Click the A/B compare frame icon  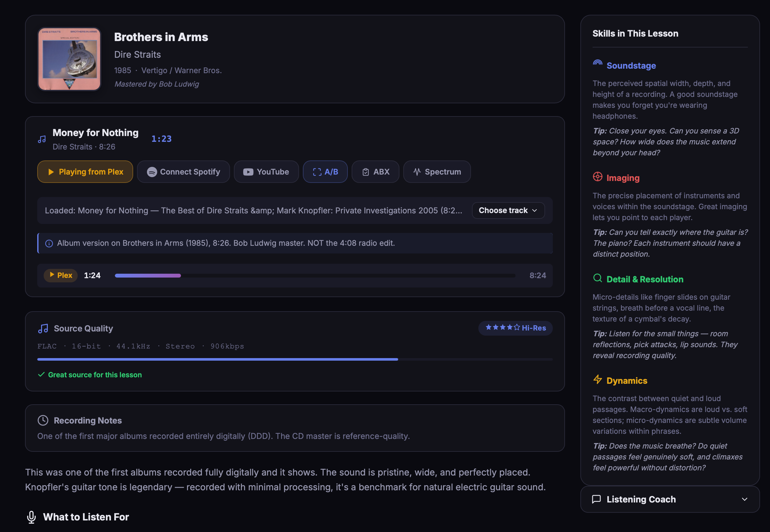coord(317,172)
